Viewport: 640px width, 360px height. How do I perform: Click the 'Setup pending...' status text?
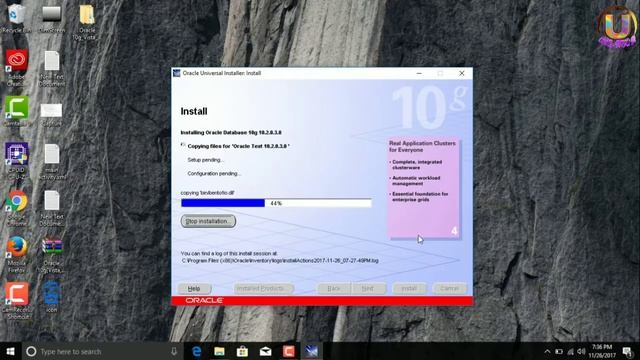pyautogui.click(x=205, y=160)
